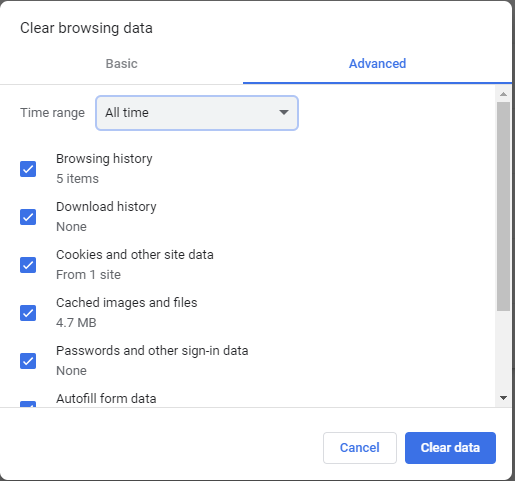The width and height of the screenshot is (515, 481).
Task: Click the vertical scrollbar thumb
Action: coord(503,207)
